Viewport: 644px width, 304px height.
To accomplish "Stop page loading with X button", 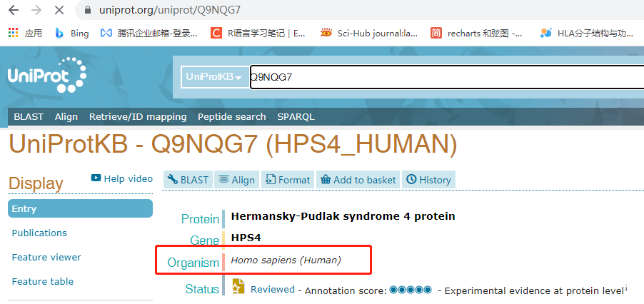I will 59,11.
